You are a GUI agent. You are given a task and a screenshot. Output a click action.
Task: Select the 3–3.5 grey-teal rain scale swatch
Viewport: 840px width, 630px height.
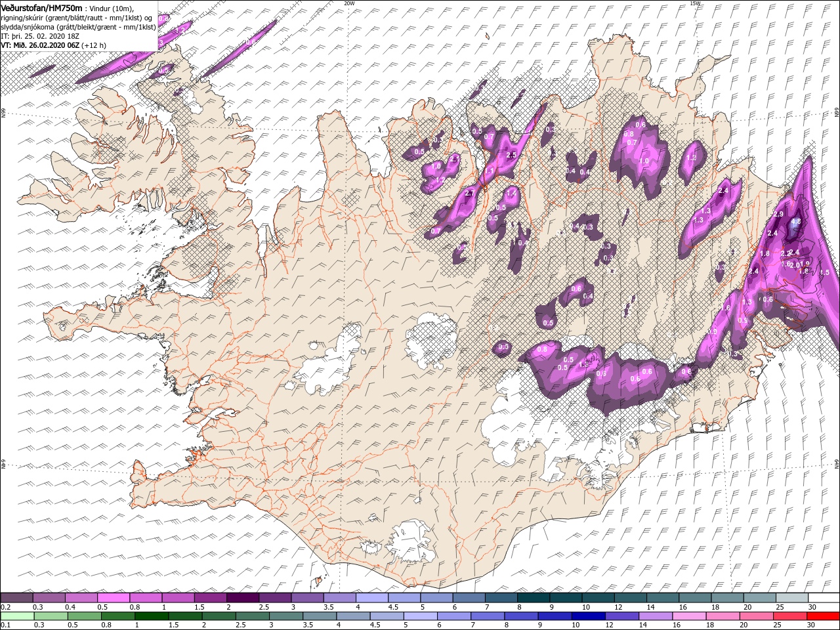coord(286,616)
